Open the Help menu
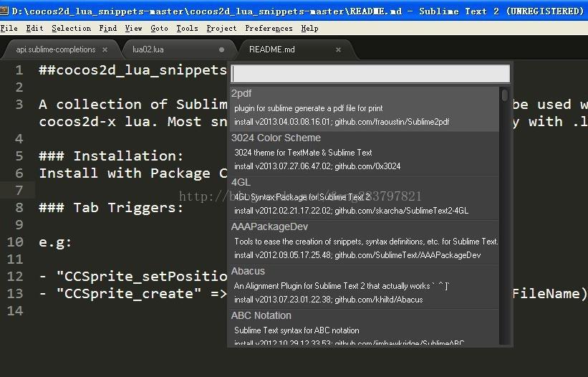This screenshot has width=588, height=377. (309, 28)
